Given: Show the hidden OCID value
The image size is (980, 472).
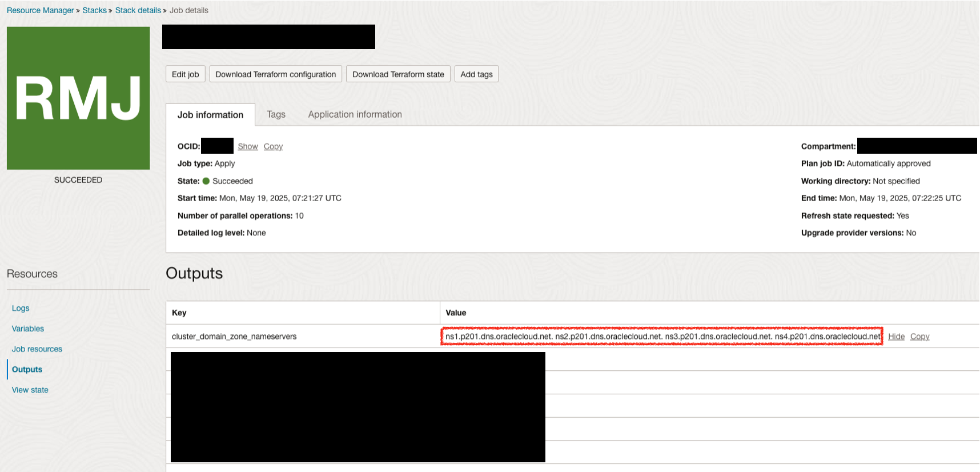Looking at the screenshot, I should (x=248, y=146).
